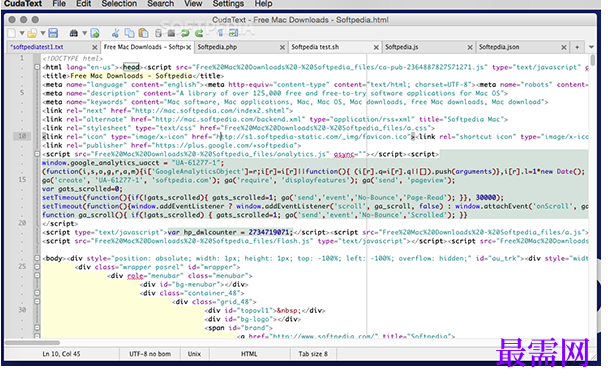608x384 pixels.
Task: Switch to the Softepdia.json tab
Action: (x=523, y=47)
